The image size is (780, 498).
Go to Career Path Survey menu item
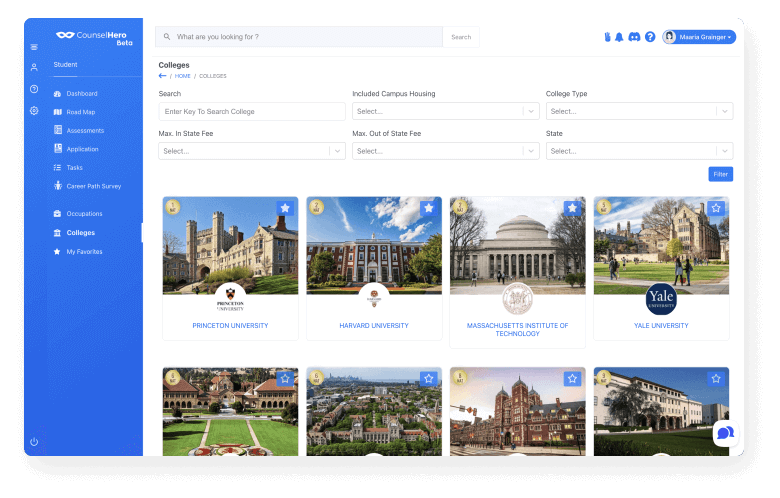[x=93, y=186]
